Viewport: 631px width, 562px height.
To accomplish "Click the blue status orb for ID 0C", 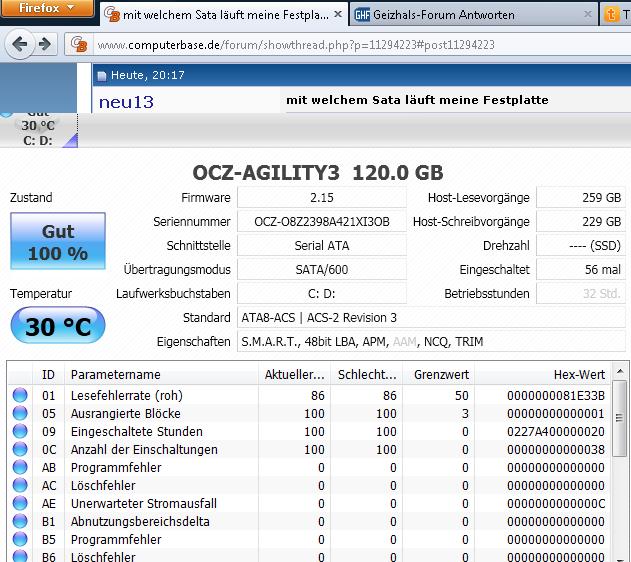I will [20, 449].
